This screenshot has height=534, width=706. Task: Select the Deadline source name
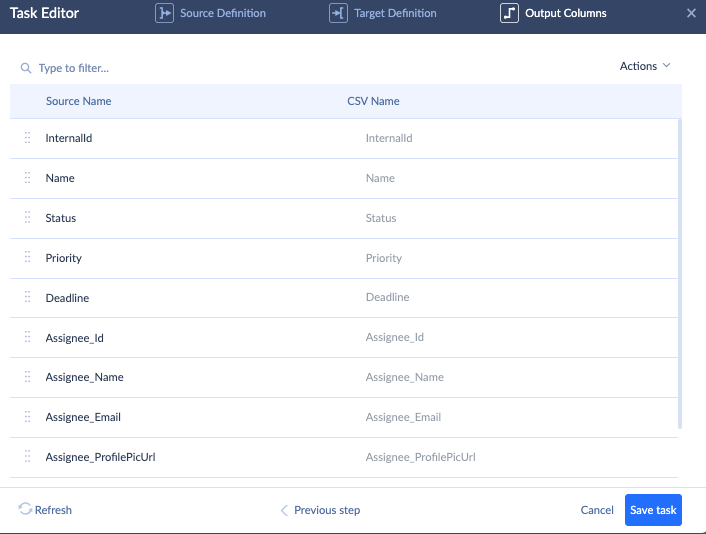67,298
